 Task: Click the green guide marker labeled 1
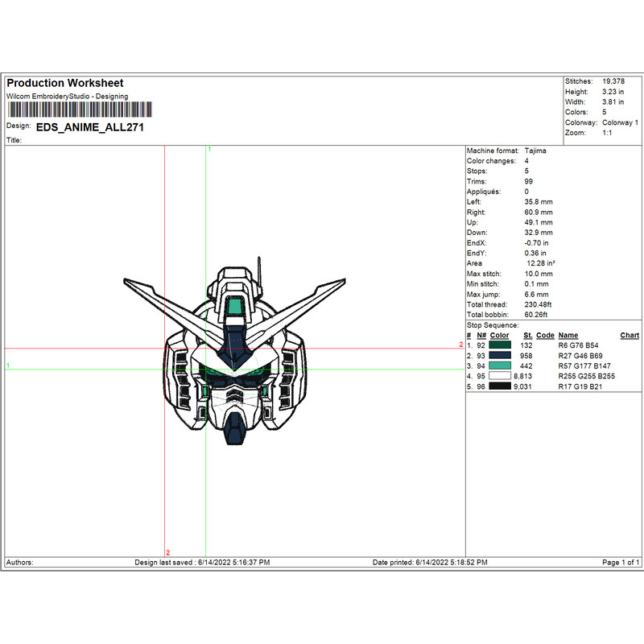coord(208,150)
